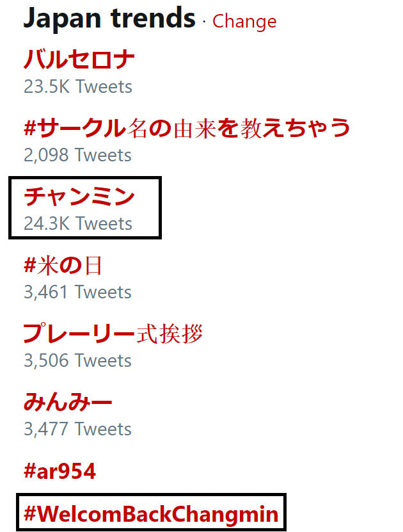
Task: Open the #サークル名の由来を教えちゃう hashtag trend
Action: pos(187,128)
